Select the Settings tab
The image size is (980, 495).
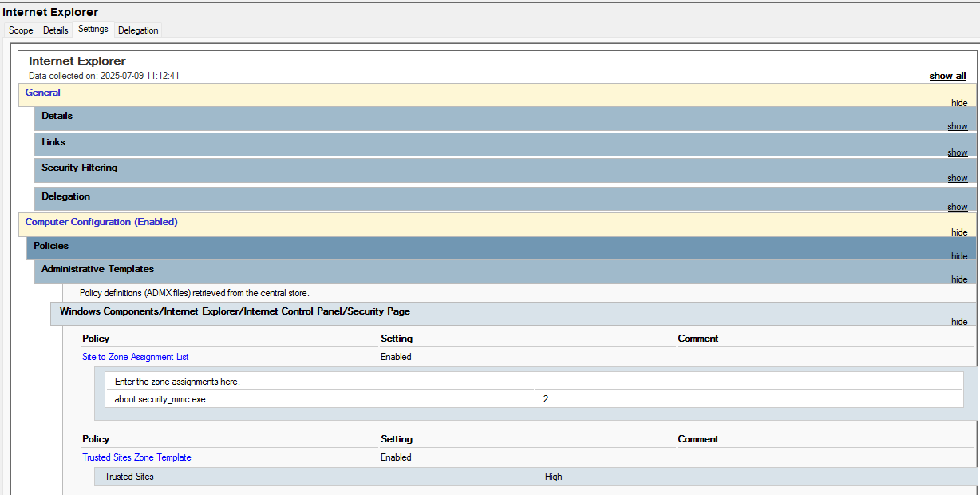(x=93, y=29)
